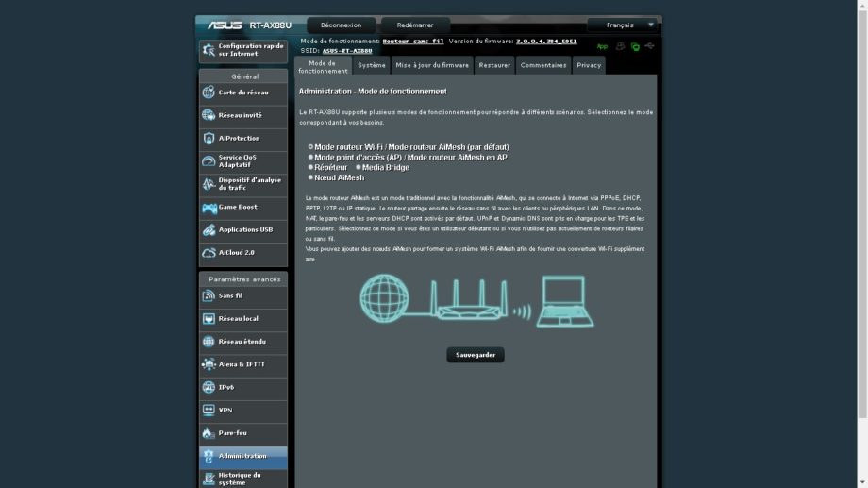Click the firmware version link
Image resolution: width=868 pixels, height=488 pixels.
[x=546, y=42]
